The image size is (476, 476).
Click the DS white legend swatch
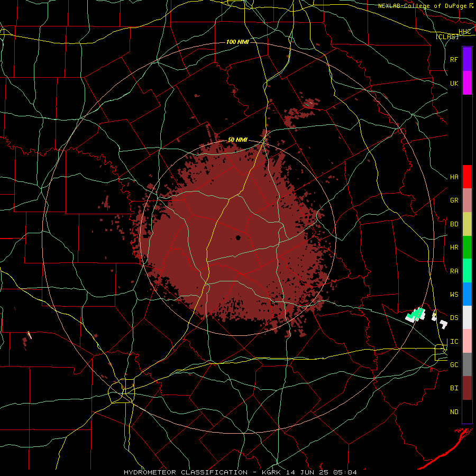pos(467,317)
